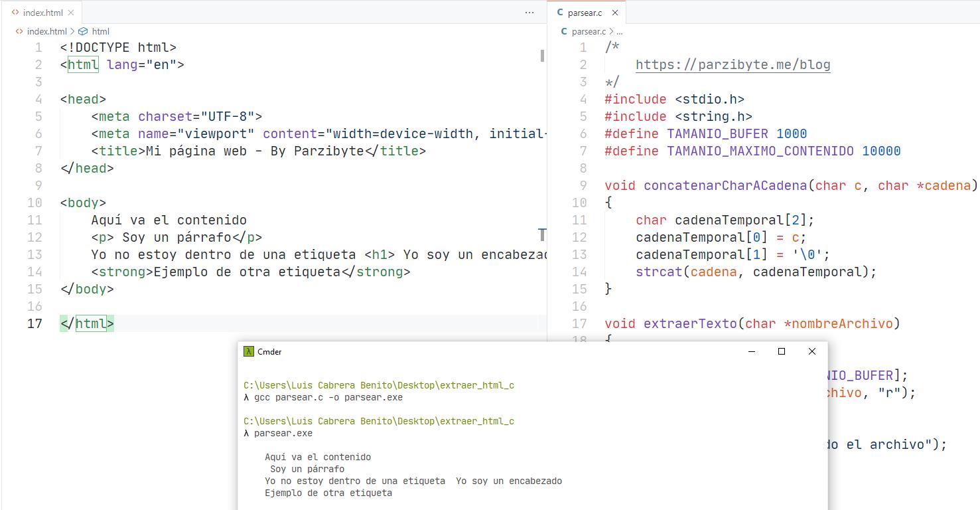Viewport: 980px width, 510px height.
Task: Click the Cmder lambda icon in title bar
Action: [x=249, y=351]
